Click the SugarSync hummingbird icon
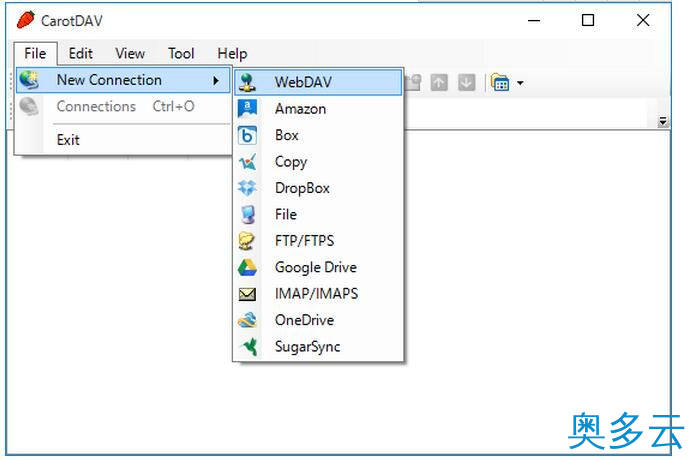This screenshot has width=695, height=460. pos(249,347)
